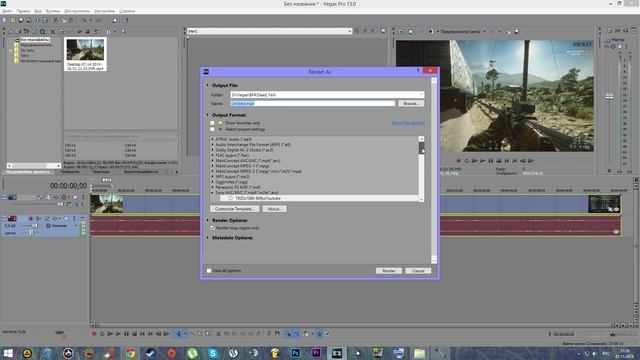
Task: Click Search media magnifier icon
Action: 124,31
